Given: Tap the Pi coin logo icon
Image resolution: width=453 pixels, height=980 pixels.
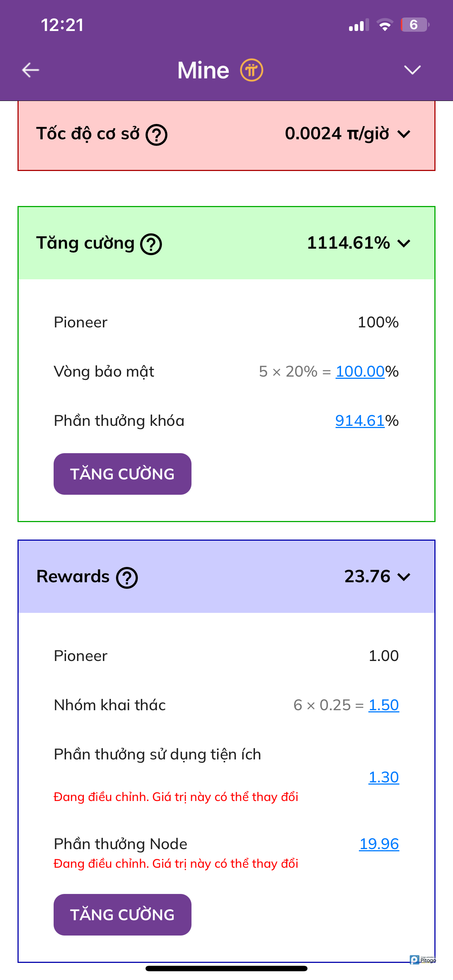Looking at the screenshot, I should 251,70.
